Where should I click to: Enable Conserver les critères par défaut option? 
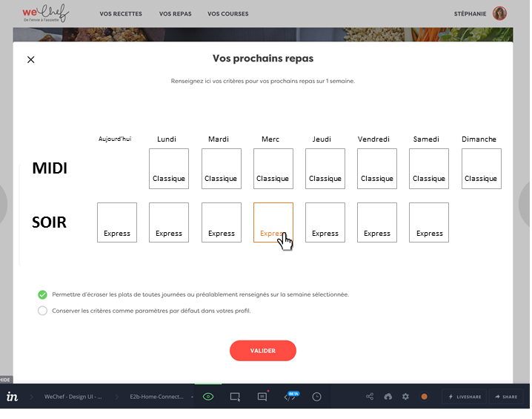click(x=42, y=311)
